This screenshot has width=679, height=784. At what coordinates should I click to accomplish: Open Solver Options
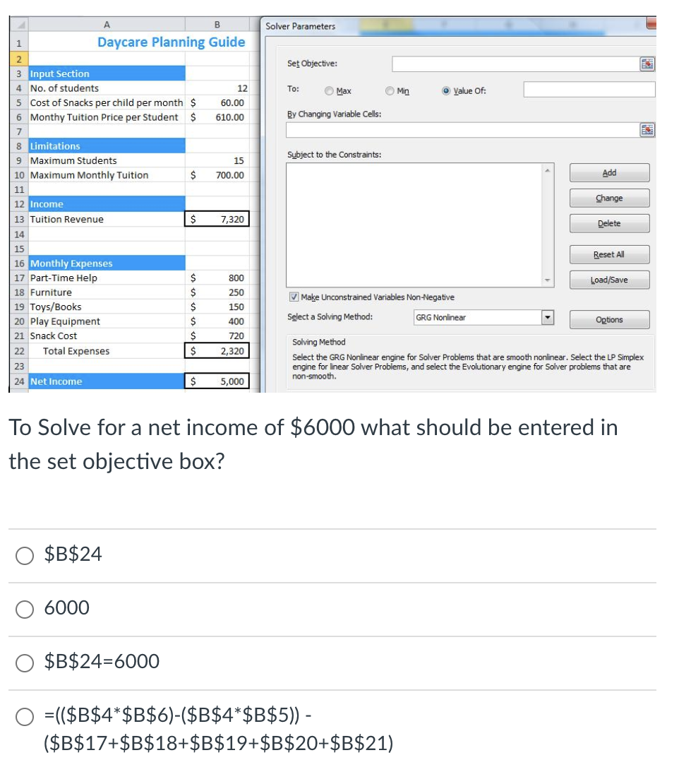click(608, 319)
